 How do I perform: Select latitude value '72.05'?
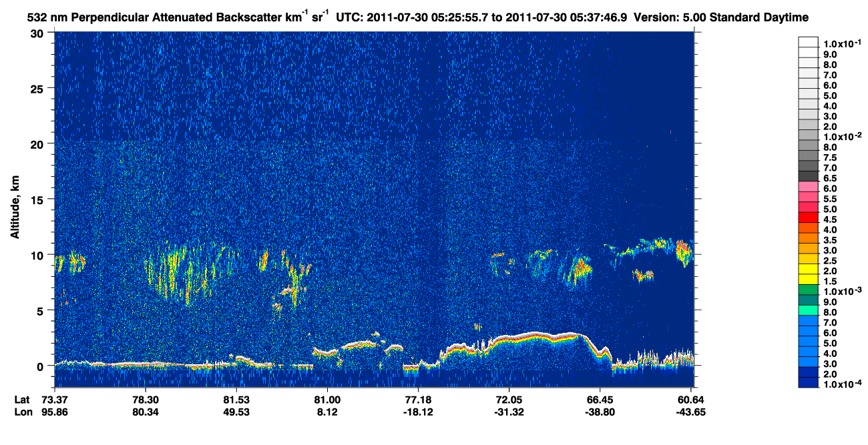click(508, 399)
